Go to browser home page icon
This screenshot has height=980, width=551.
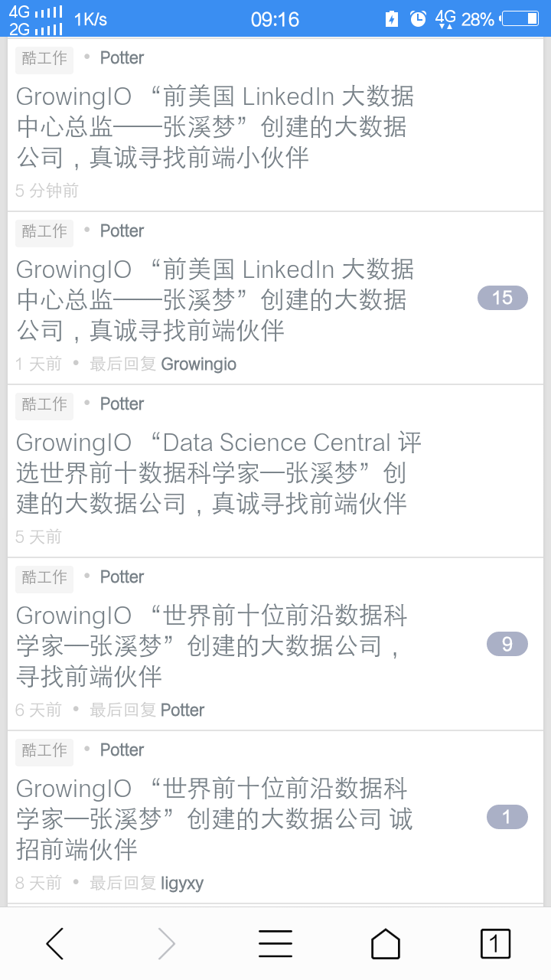pos(386,943)
